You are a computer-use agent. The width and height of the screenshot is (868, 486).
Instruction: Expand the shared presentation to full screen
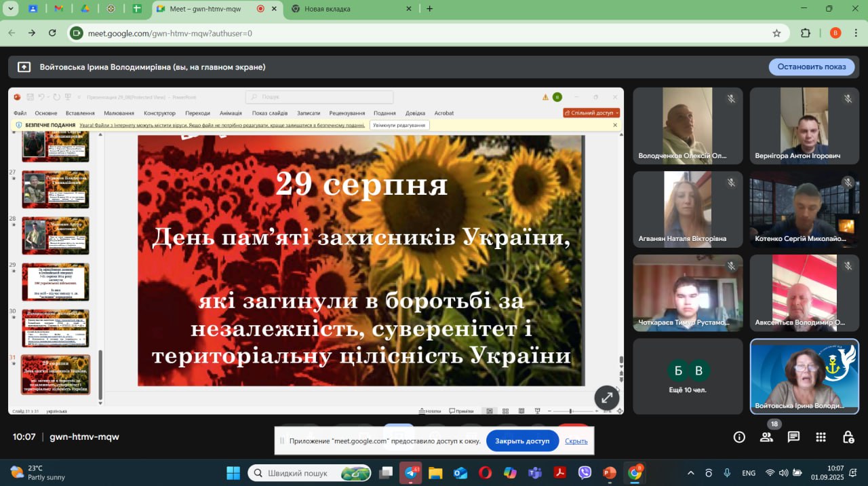pos(606,398)
